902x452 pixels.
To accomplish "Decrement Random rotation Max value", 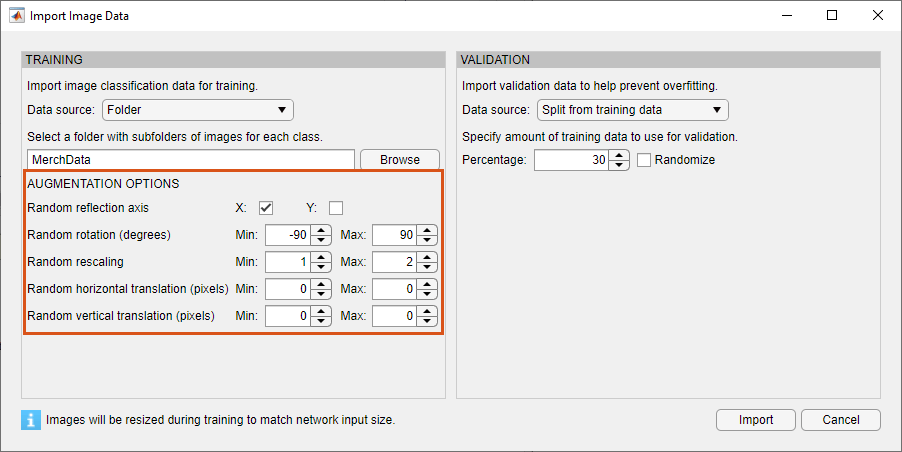I will 427,240.
